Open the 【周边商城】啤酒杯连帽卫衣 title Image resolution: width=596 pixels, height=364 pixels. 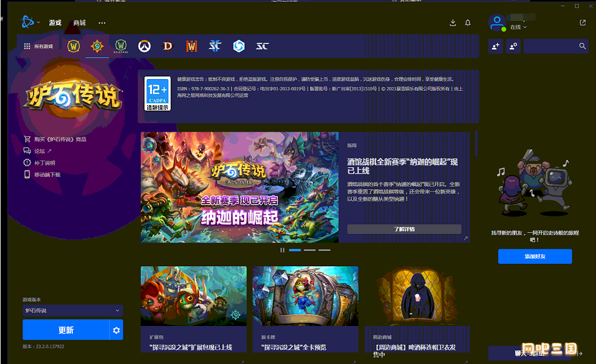click(414, 351)
